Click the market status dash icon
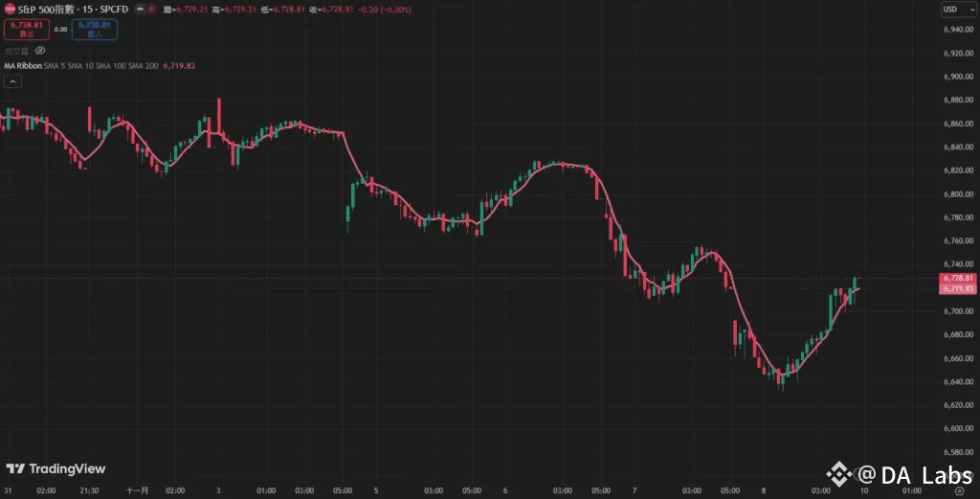980x499 pixels. tap(141, 10)
